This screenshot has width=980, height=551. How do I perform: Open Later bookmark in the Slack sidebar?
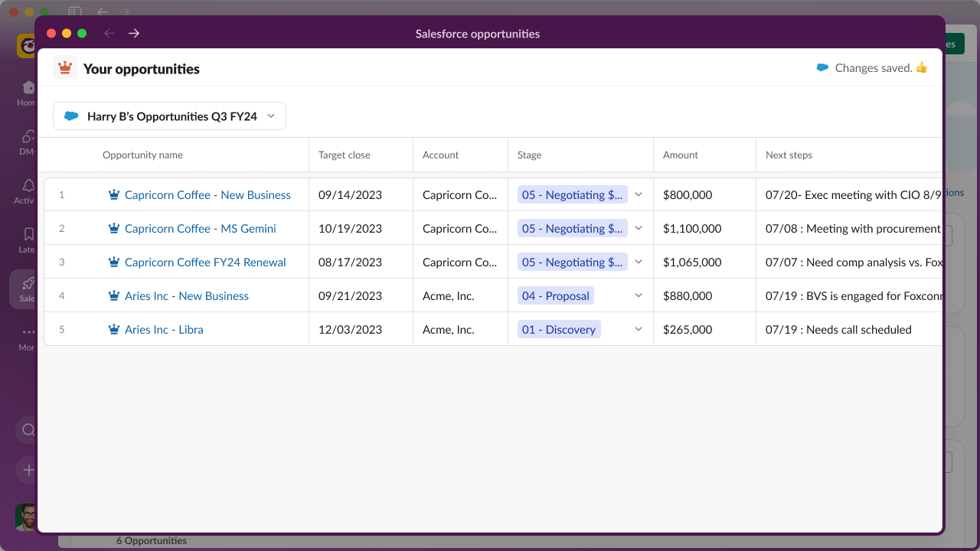pyautogui.click(x=28, y=240)
